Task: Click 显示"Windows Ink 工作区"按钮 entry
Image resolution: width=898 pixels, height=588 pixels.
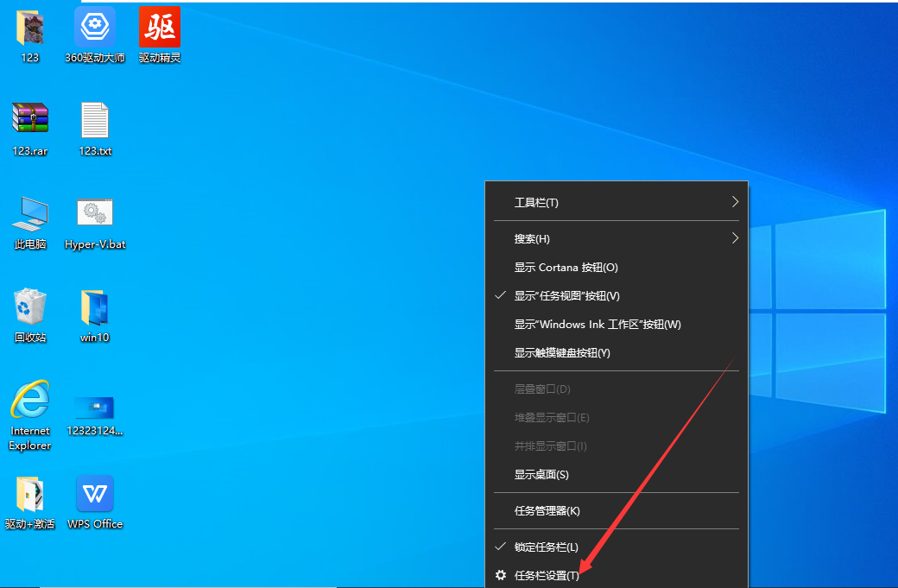Action: coord(596,324)
